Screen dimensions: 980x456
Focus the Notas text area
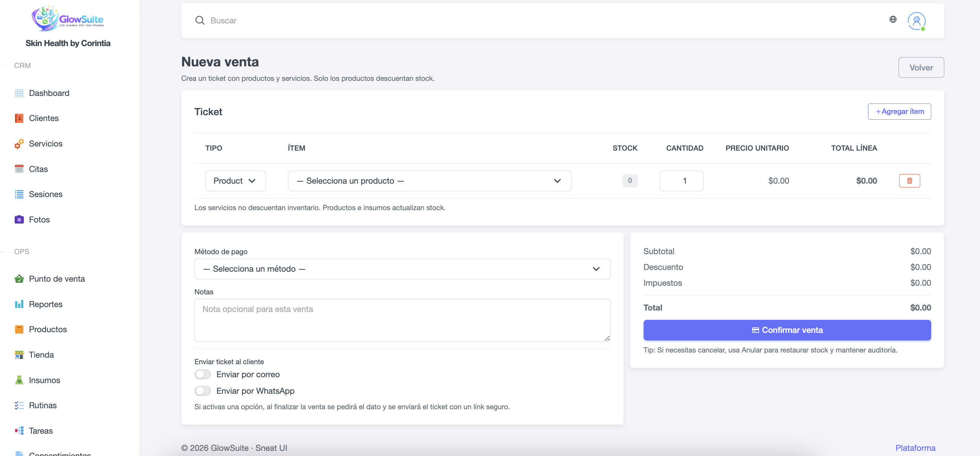click(x=402, y=320)
